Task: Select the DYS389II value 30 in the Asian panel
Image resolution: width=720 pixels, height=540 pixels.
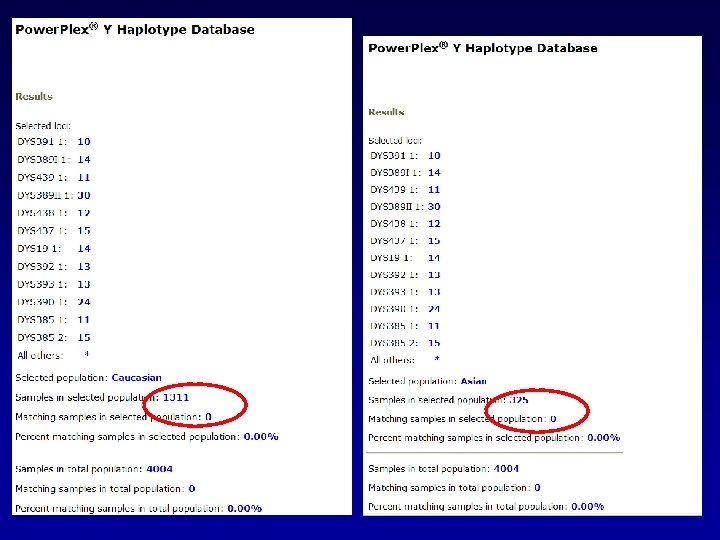Action: (434, 207)
